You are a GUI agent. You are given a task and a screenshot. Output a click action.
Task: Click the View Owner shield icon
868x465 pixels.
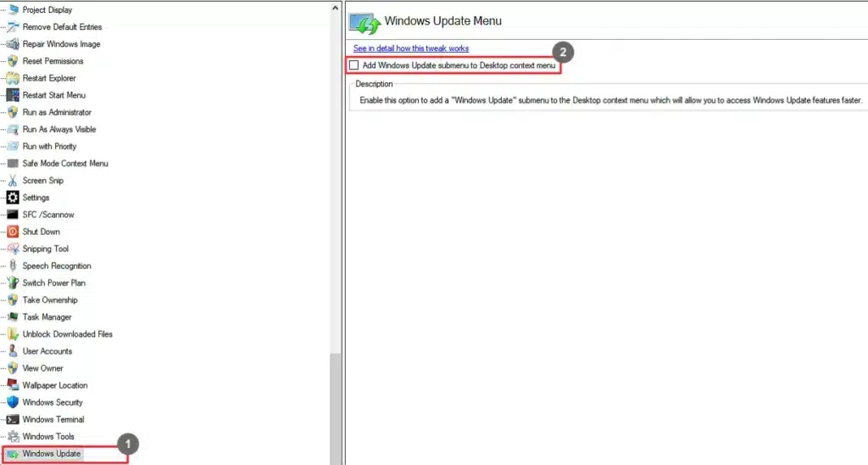(13, 368)
